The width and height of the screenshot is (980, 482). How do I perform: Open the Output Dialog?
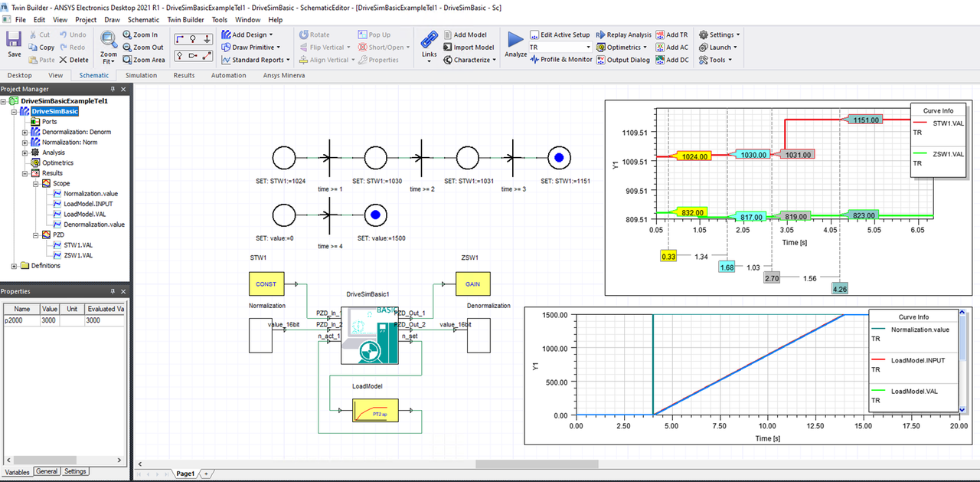pyautogui.click(x=622, y=60)
